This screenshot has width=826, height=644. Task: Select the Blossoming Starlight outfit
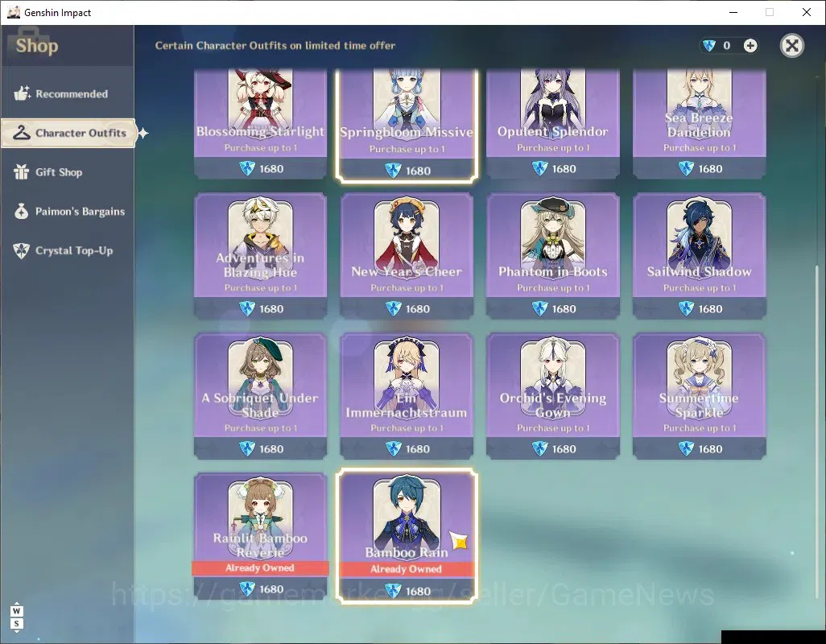click(x=260, y=124)
